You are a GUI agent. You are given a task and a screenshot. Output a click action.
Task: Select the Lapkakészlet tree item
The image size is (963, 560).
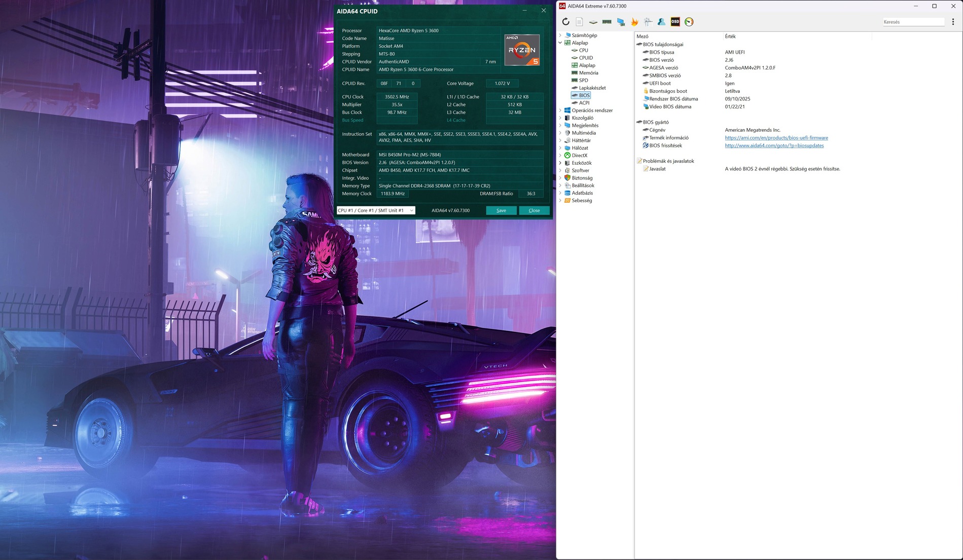pyautogui.click(x=592, y=88)
